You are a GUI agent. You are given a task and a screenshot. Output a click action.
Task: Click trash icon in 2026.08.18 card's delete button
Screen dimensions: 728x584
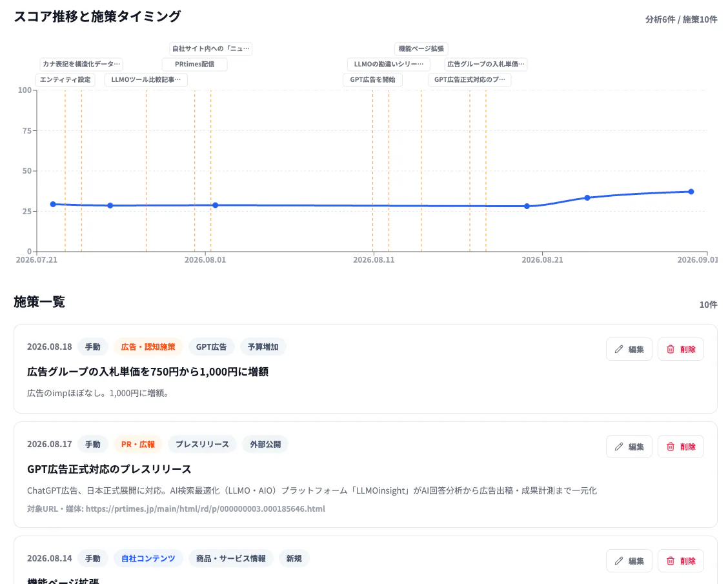tap(671, 349)
